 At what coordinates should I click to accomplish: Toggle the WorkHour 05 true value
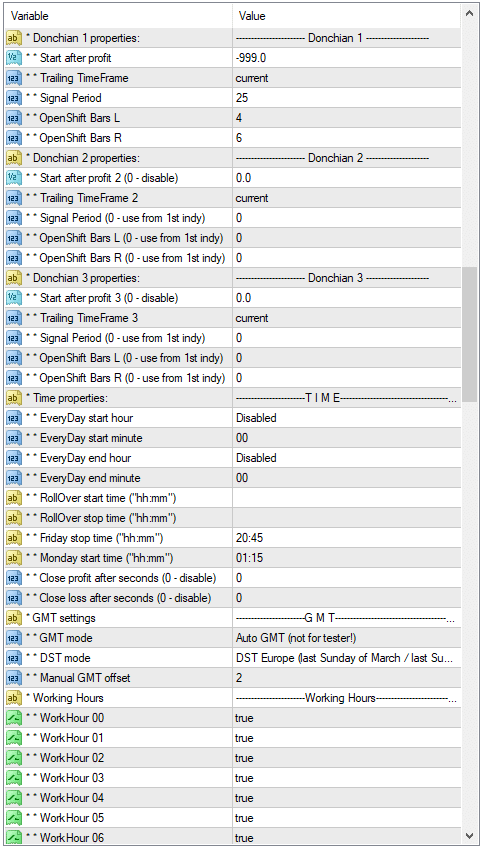coord(347,818)
